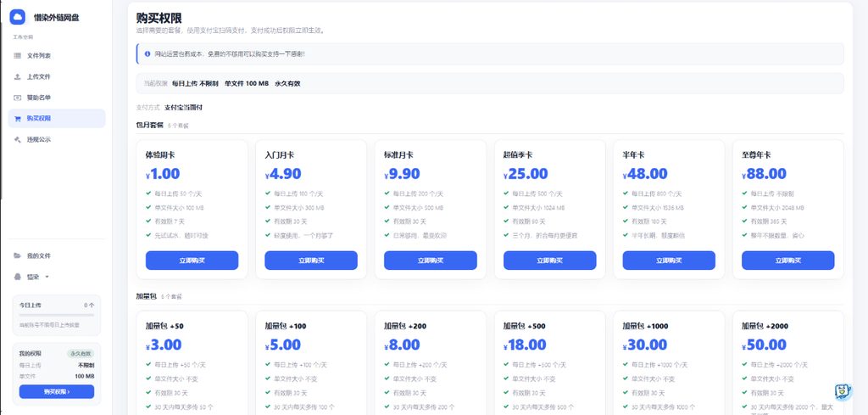Click the 0 个 count in 今日上传
Viewport: 868px width, 415px height.
(89, 306)
